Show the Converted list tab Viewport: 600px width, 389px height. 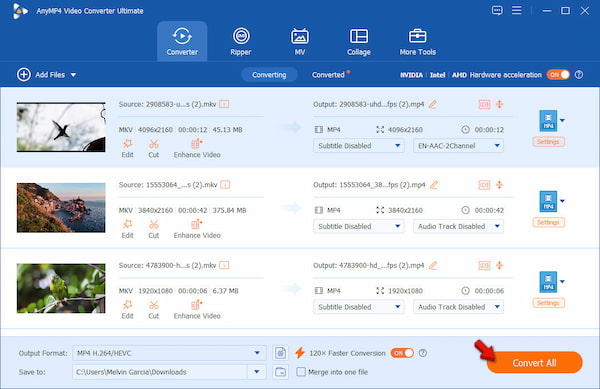pos(328,75)
